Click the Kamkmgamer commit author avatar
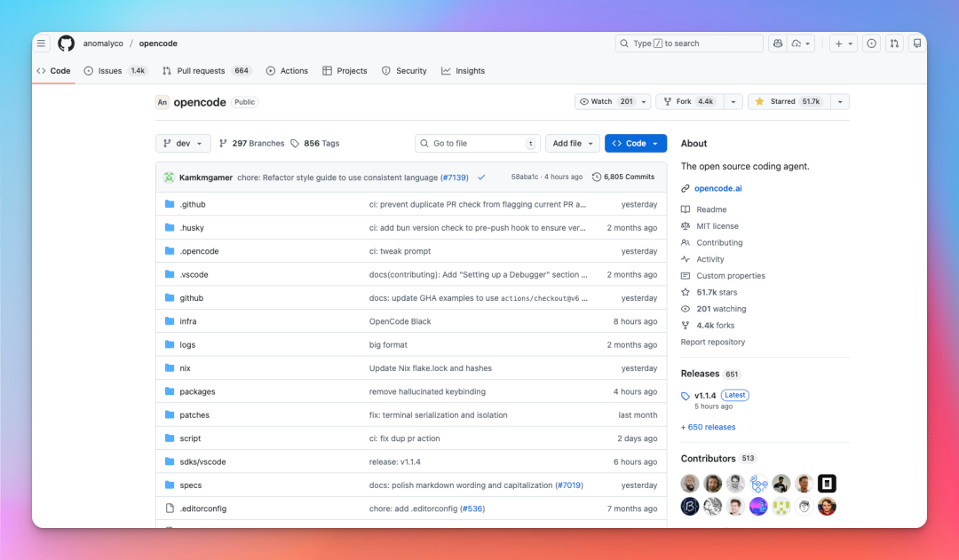The image size is (959, 560). click(x=169, y=177)
